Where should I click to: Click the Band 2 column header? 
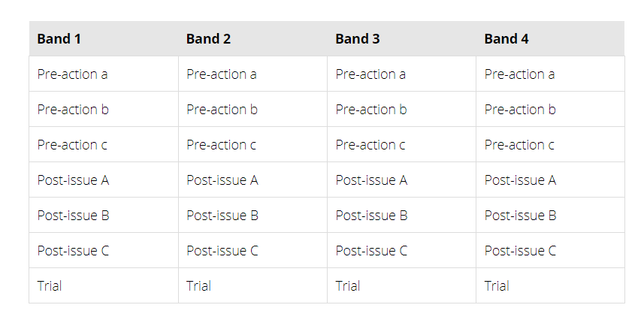click(208, 39)
